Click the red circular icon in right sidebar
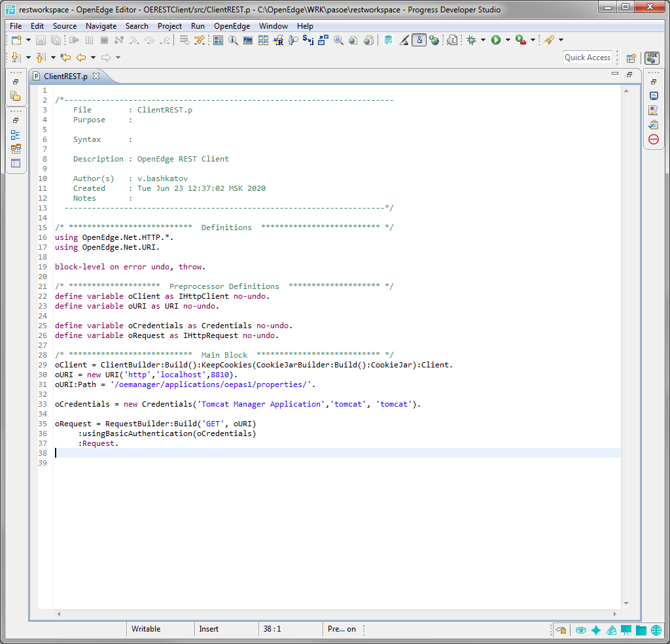The height and width of the screenshot is (644, 670). [x=654, y=140]
